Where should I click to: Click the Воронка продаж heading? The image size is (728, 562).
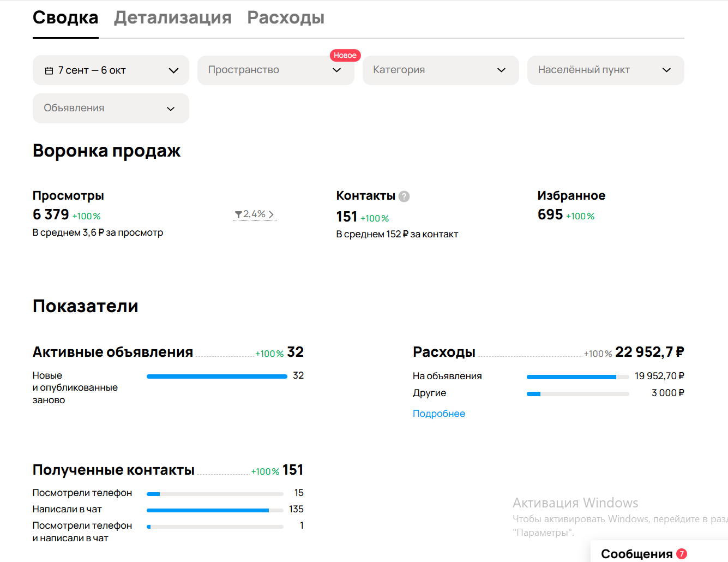coord(106,151)
